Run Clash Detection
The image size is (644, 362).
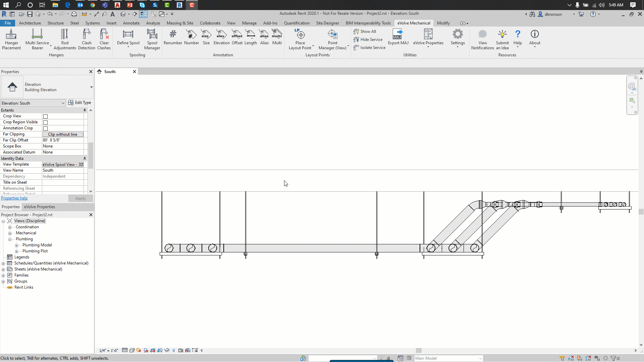tap(87, 39)
